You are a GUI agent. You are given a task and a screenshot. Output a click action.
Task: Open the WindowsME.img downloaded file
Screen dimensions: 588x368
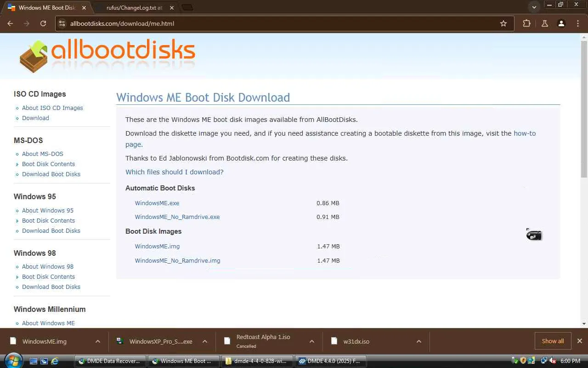[x=45, y=341]
